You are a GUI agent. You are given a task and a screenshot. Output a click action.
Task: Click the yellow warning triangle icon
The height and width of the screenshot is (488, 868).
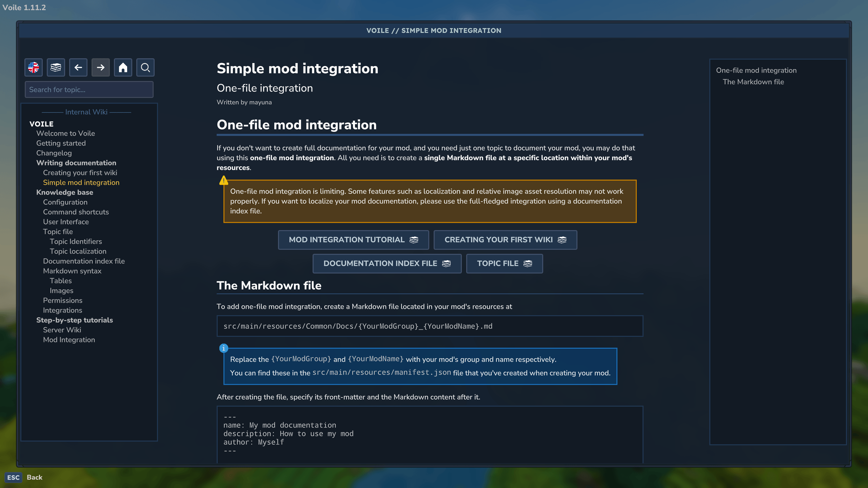click(x=223, y=180)
